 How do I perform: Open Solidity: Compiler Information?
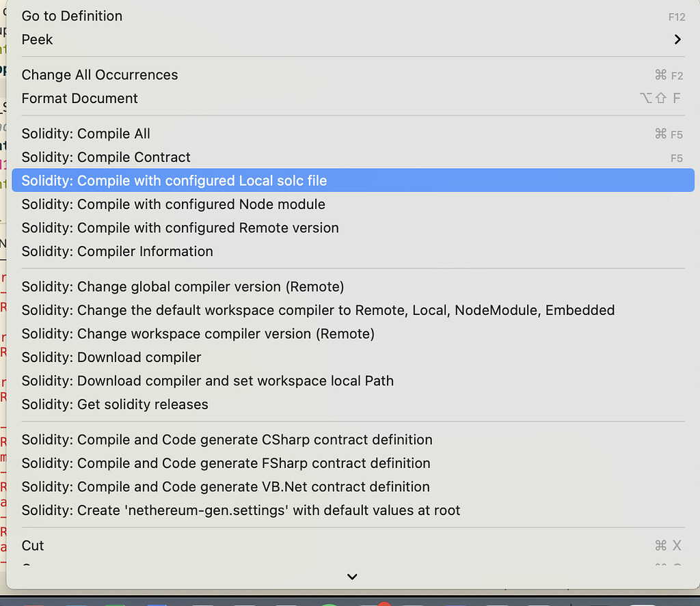pyautogui.click(x=117, y=251)
